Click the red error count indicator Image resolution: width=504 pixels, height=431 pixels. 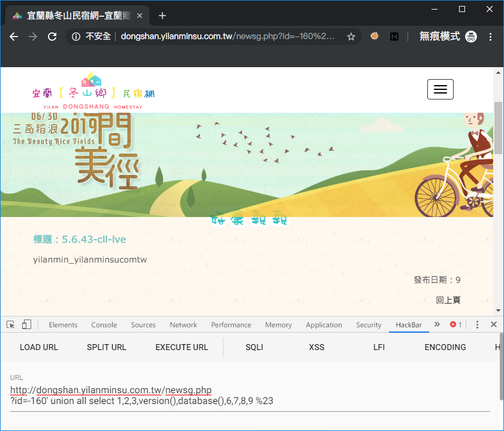456,325
